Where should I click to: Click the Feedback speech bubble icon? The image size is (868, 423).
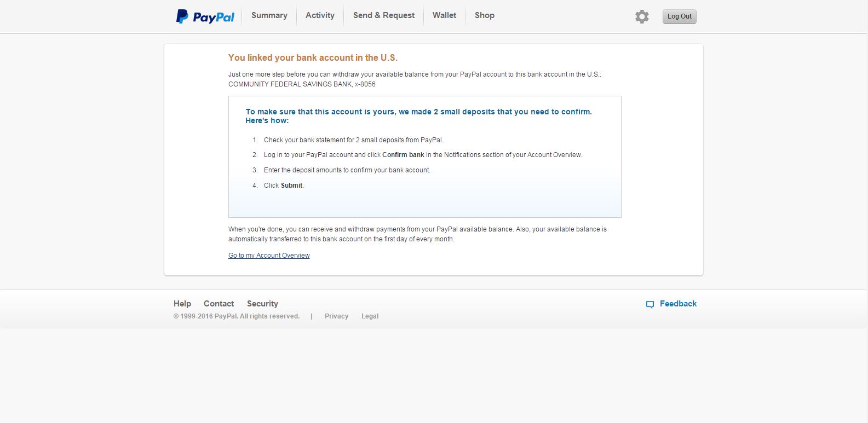click(650, 304)
